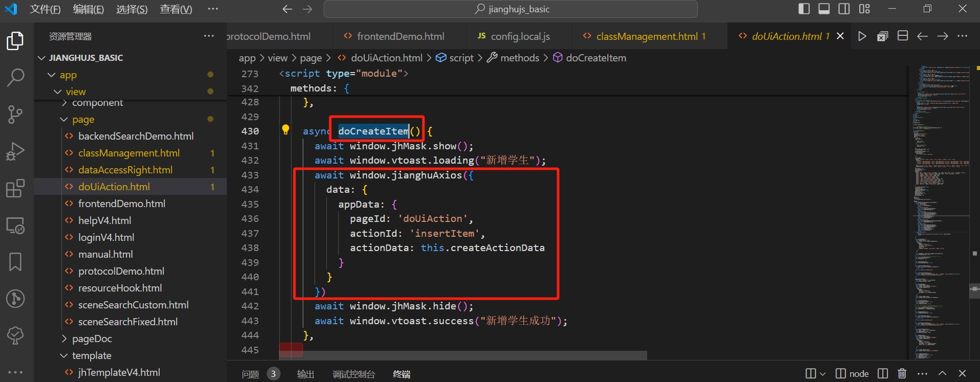Open the Extensions view
The width and height of the screenshot is (980, 382).
[15, 188]
